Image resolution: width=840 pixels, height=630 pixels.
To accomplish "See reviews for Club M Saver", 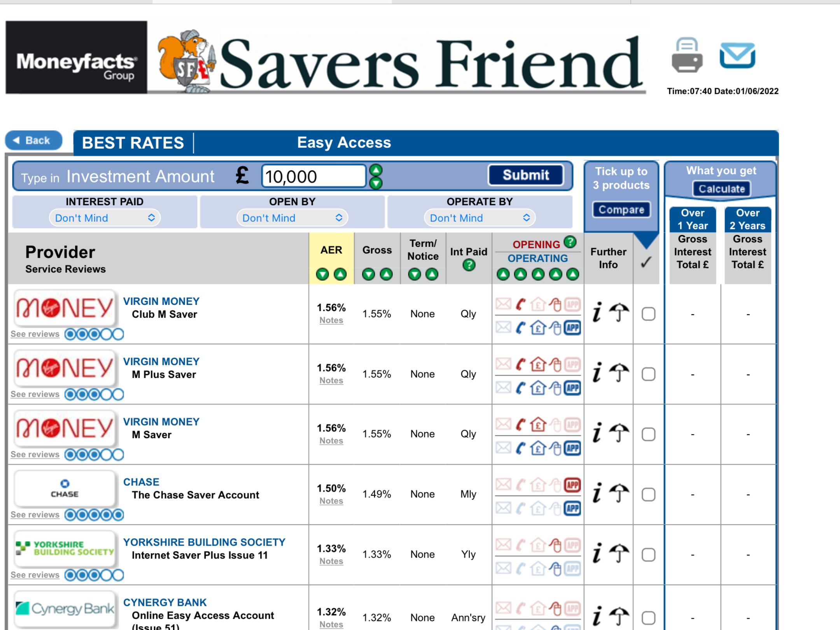I will pyautogui.click(x=35, y=334).
